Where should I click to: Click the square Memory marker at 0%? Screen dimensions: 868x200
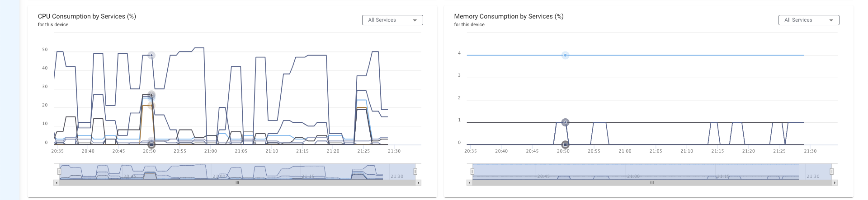[x=565, y=144]
